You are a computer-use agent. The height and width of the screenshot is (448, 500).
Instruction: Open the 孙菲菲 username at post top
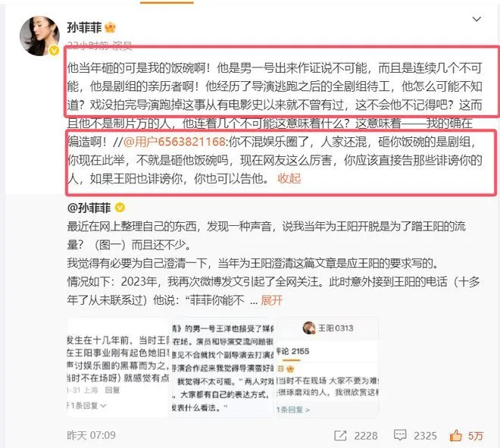tap(84, 28)
